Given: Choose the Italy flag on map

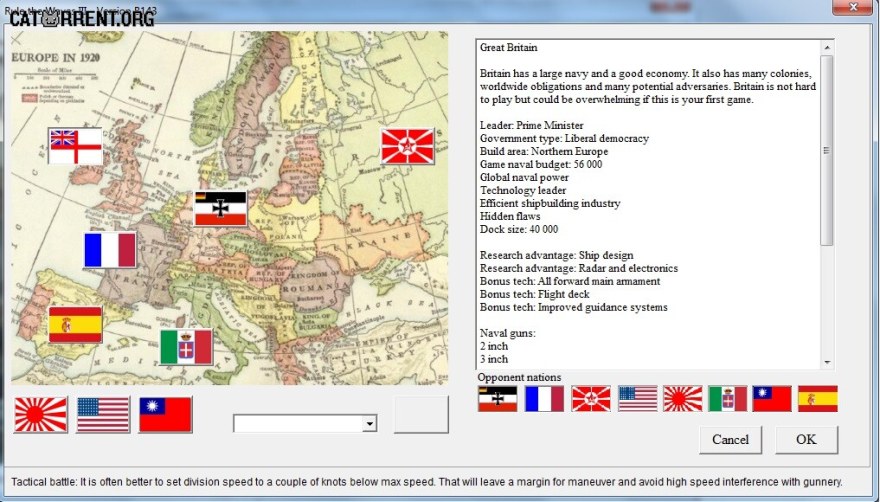Looking at the screenshot, I should (x=186, y=347).
